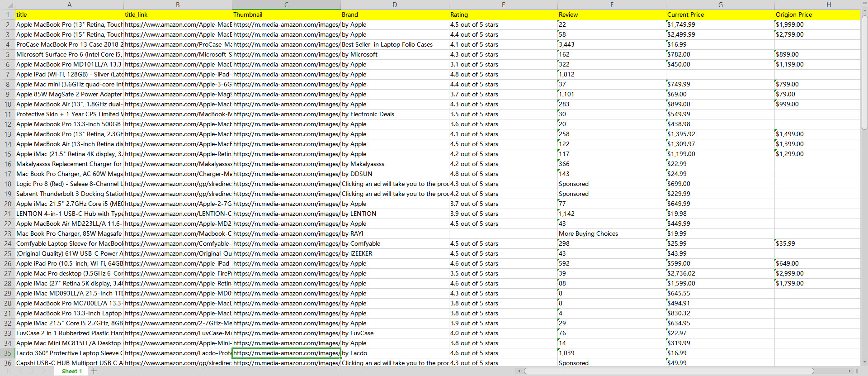Click the '$2,736.02' current price cell
This screenshot has height=376, width=868.
(720, 273)
